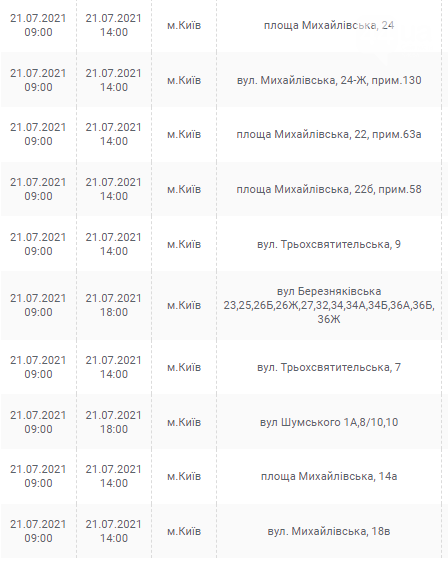The image size is (448, 564).
Task: Click м.Київ in Березняківська row
Action: point(184,305)
